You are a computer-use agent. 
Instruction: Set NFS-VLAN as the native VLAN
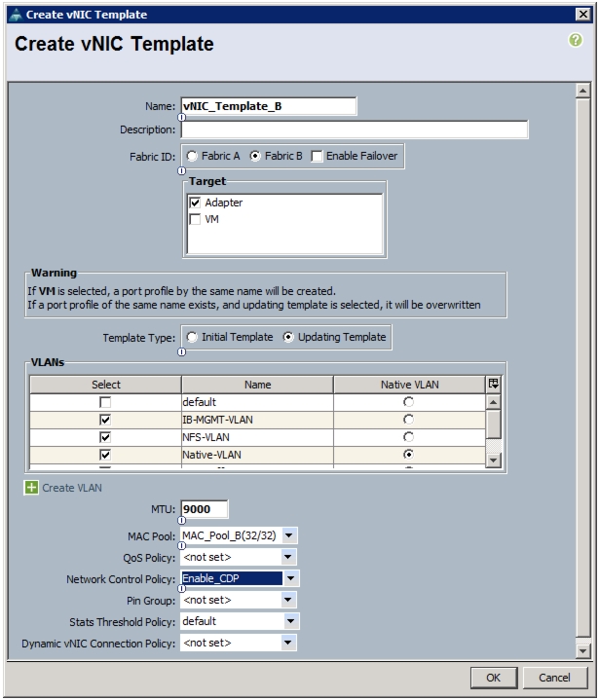pyautogui.click(x=408, y=436)
